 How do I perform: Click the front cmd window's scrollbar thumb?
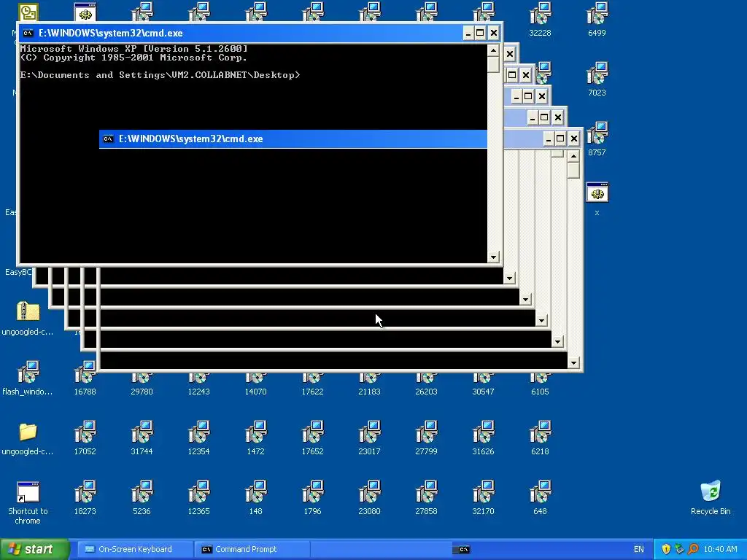pos(493,64)
